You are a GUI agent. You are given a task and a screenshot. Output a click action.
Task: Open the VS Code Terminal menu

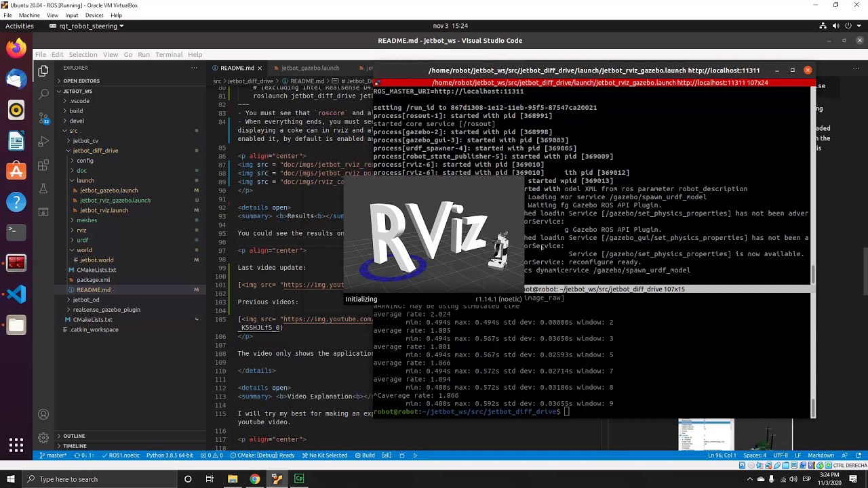coord(169,55)
